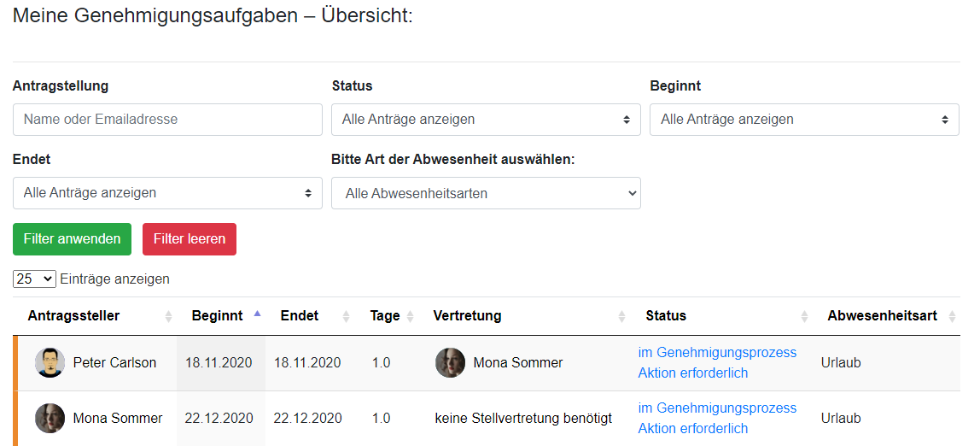The image size is (980, 446).
Task: Click the Beginnt column sort arrow
Action: [257, 315]
